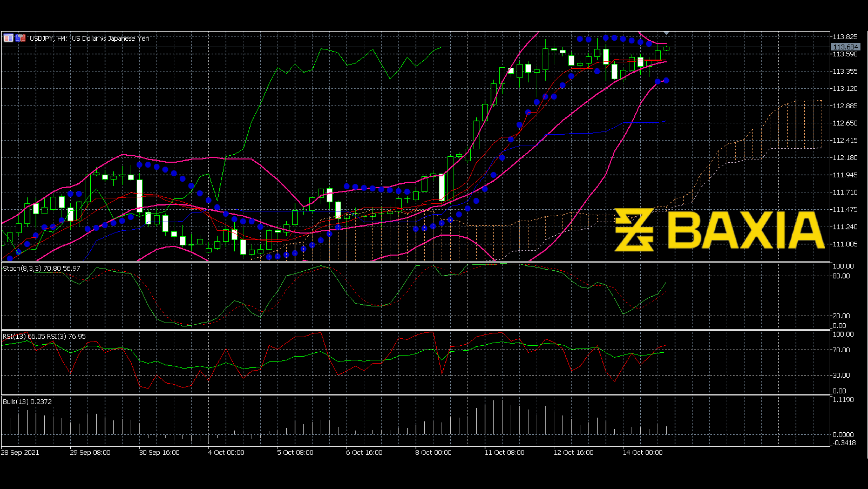The height and width of the screenshot is (489, 868).
Task: Open the One Click Trading panel icon
Action: (x=21, y=38)
